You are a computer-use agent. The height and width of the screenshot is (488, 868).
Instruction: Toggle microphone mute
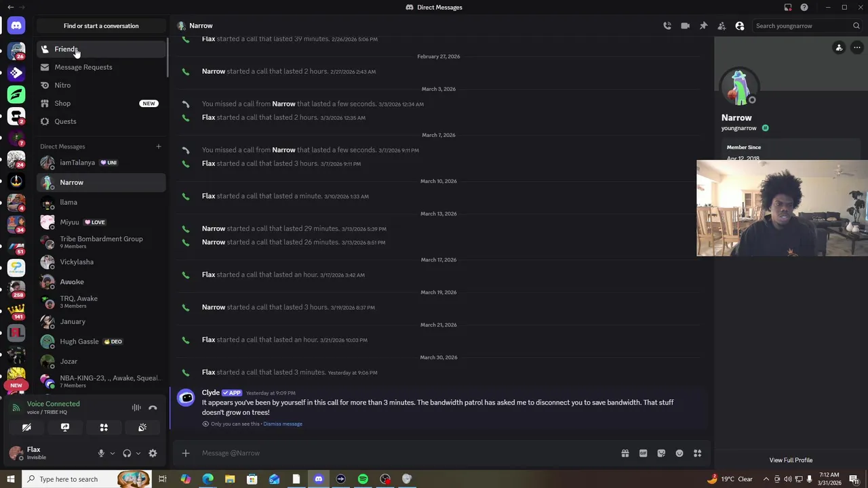tap(101, 453)
